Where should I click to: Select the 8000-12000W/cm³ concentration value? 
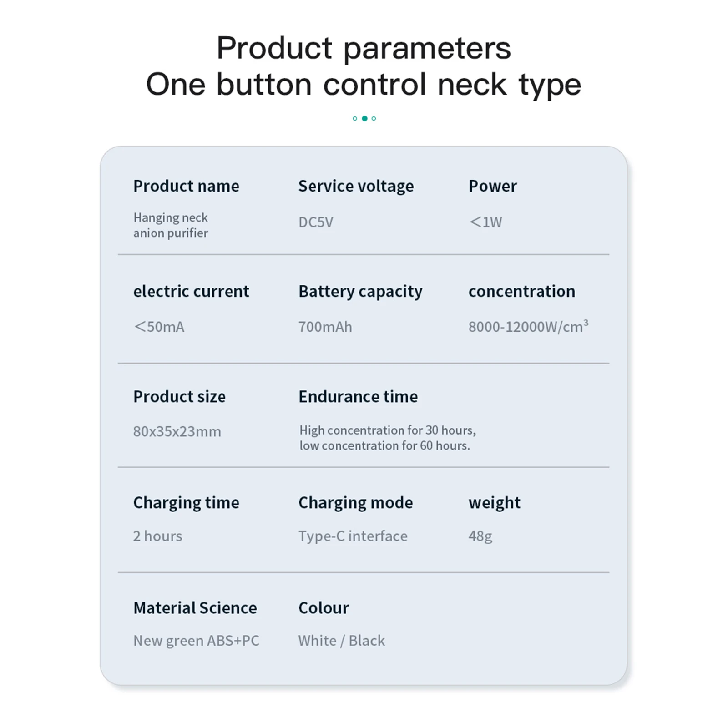click(x=529, y=326)
